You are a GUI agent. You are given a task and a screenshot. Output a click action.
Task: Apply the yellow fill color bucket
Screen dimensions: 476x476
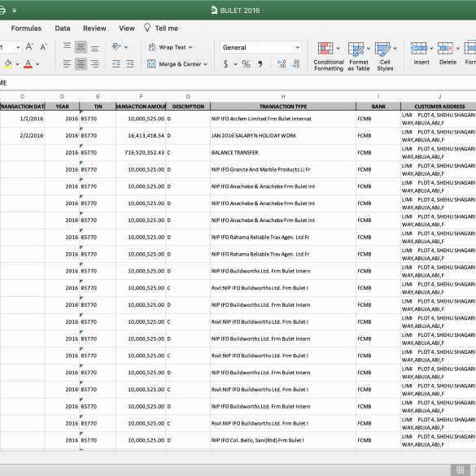(x=8, y=63)
